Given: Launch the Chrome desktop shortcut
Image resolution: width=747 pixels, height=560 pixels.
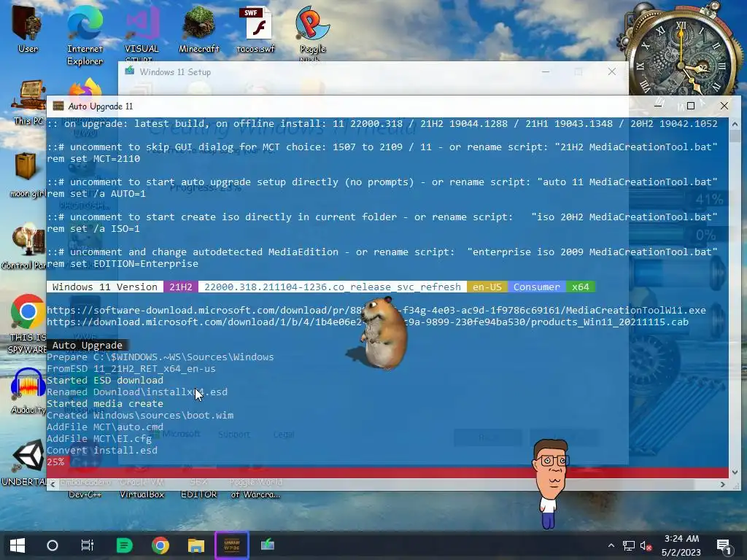Looking at the screenshot, I should pyautogui.click(x=27, y=324).
